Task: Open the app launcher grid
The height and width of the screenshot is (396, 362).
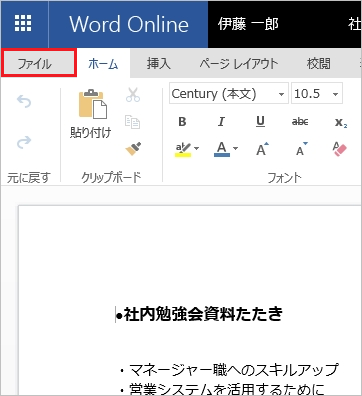Action: point(24,24)
